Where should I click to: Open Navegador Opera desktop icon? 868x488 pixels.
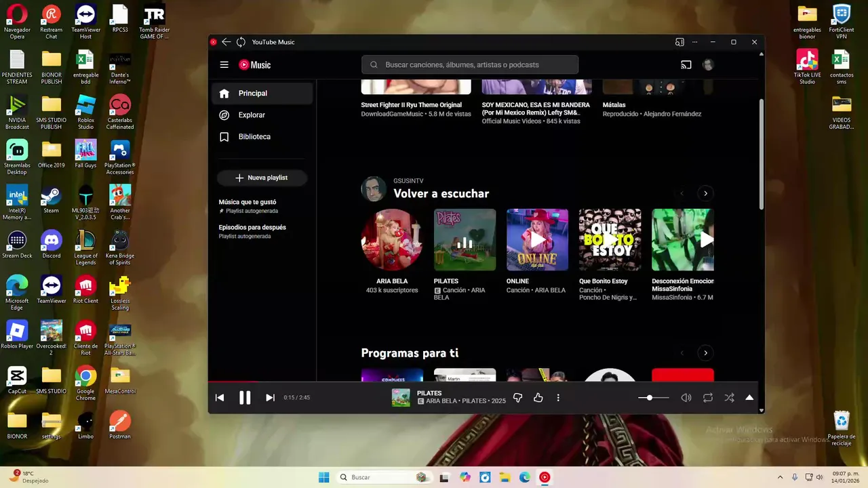pos(17,22)
